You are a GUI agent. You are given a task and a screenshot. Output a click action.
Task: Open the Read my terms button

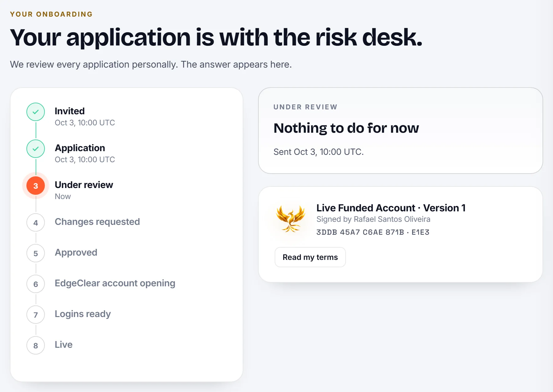click(x=310, y=257)
